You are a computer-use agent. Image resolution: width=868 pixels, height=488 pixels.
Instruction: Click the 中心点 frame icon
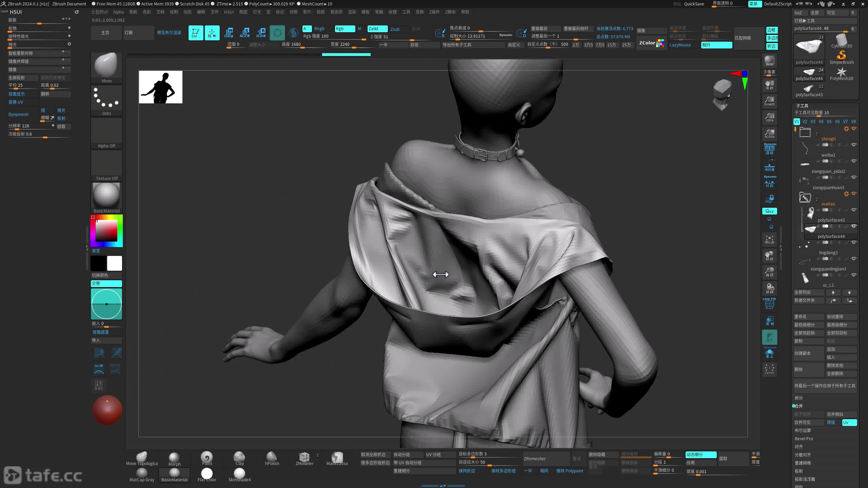(x=769, y=240)
